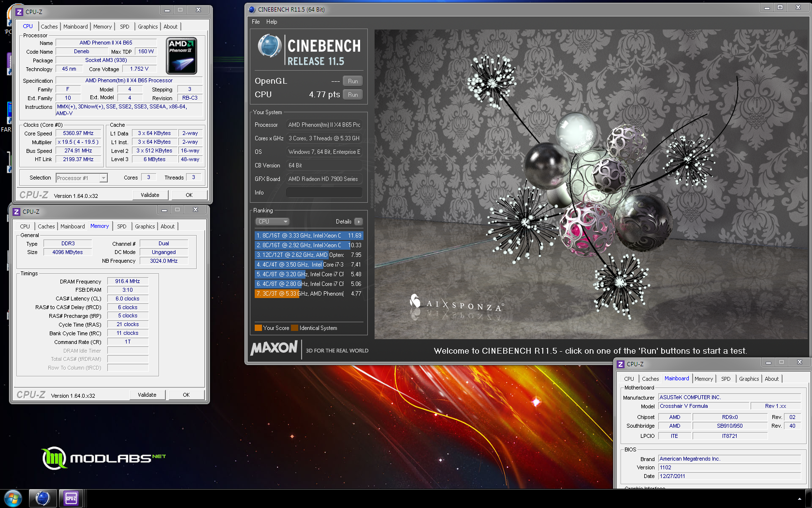
Task: Click OK in Memory CPU-Z window
Action: click(x=186, y=395)
